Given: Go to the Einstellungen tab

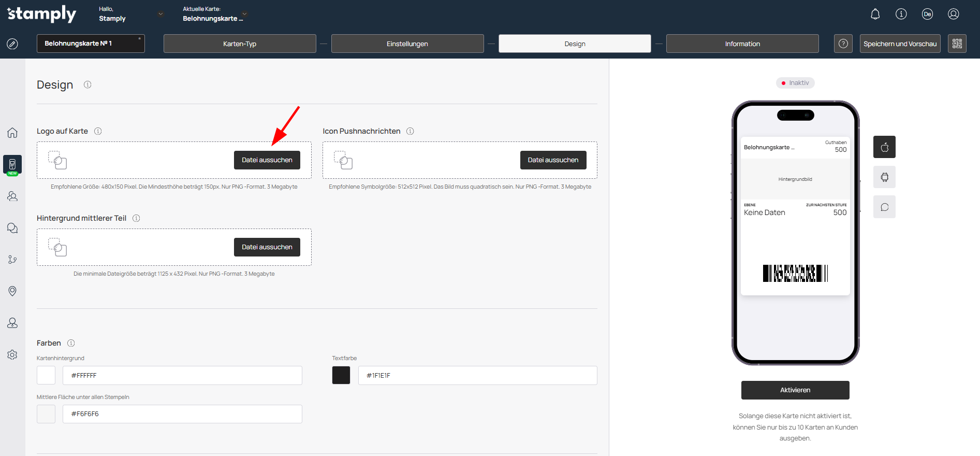Looking at the screenshot, I should [x=407, y=44].
